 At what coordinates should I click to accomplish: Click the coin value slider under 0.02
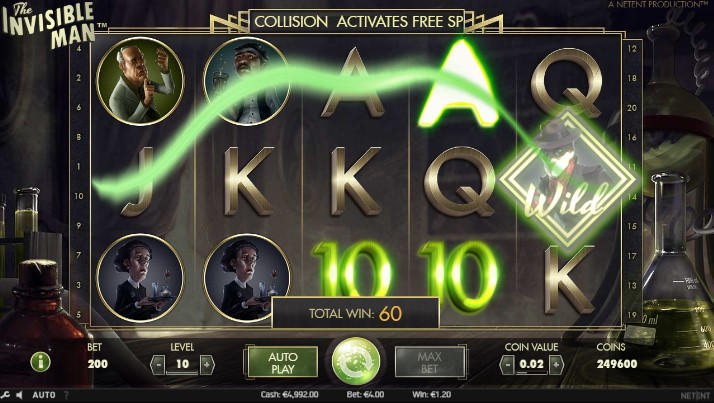(x=531, y=372)
